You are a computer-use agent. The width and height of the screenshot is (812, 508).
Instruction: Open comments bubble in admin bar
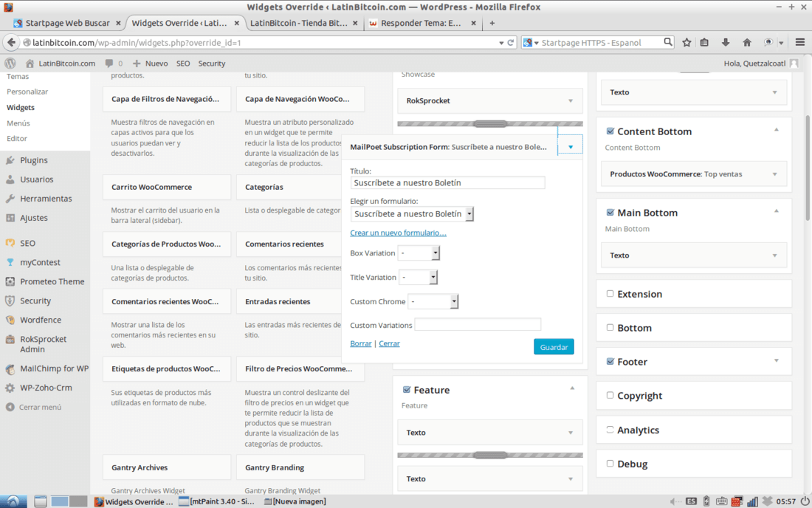[x=109, y=63]
